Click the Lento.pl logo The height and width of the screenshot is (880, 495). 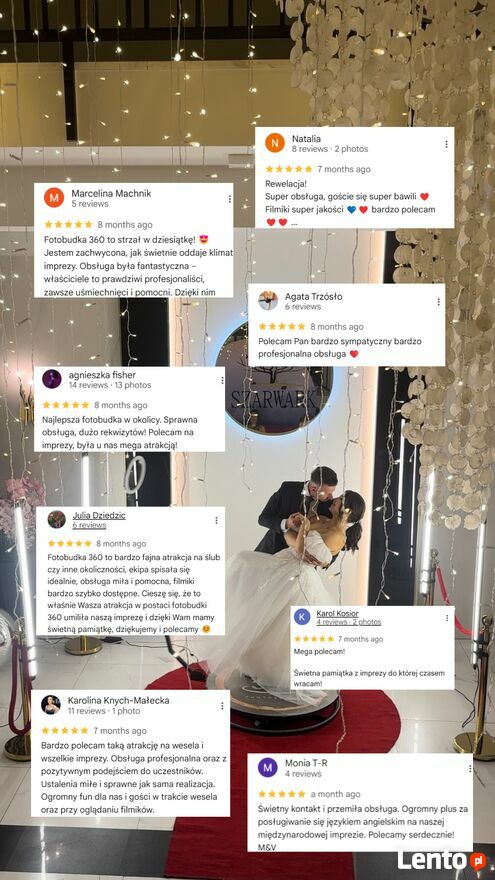[x=442, y=860]
